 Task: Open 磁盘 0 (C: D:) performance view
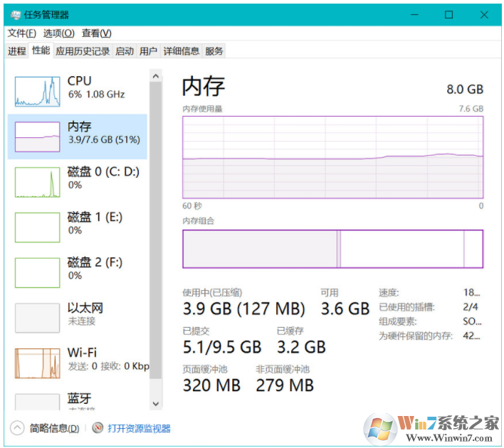click(103, 178)
